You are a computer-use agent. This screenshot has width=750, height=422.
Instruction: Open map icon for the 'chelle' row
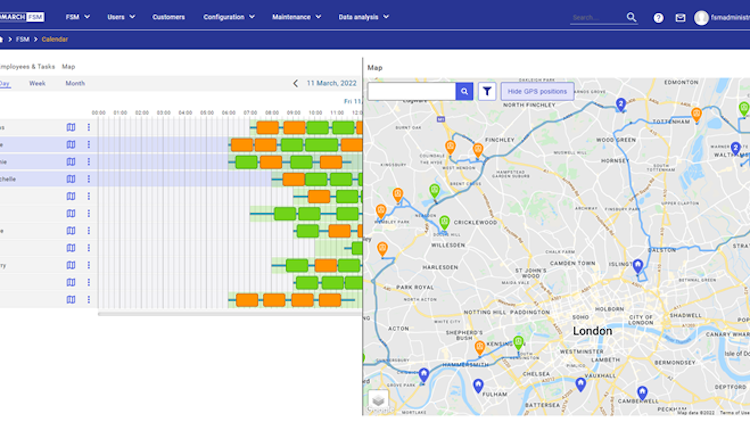pos(71,179)
